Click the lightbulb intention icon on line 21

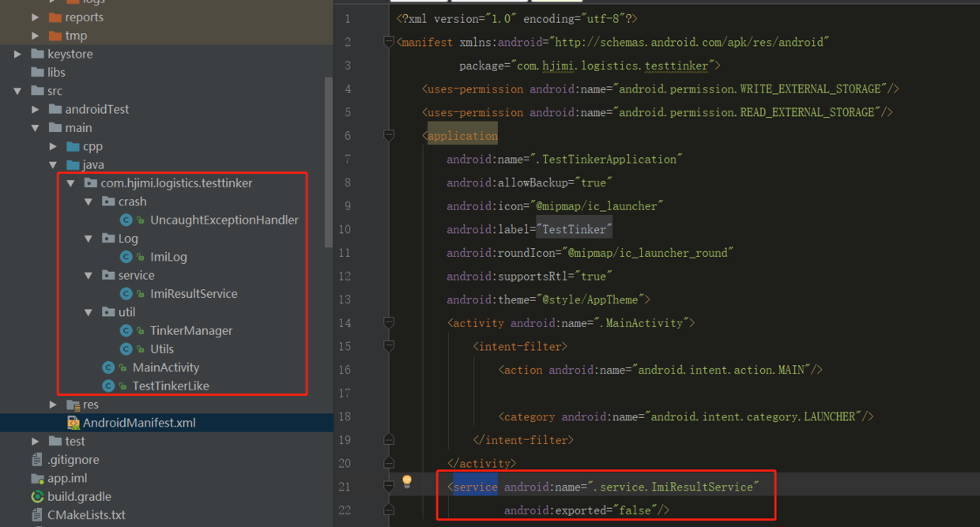pos(407,481)
